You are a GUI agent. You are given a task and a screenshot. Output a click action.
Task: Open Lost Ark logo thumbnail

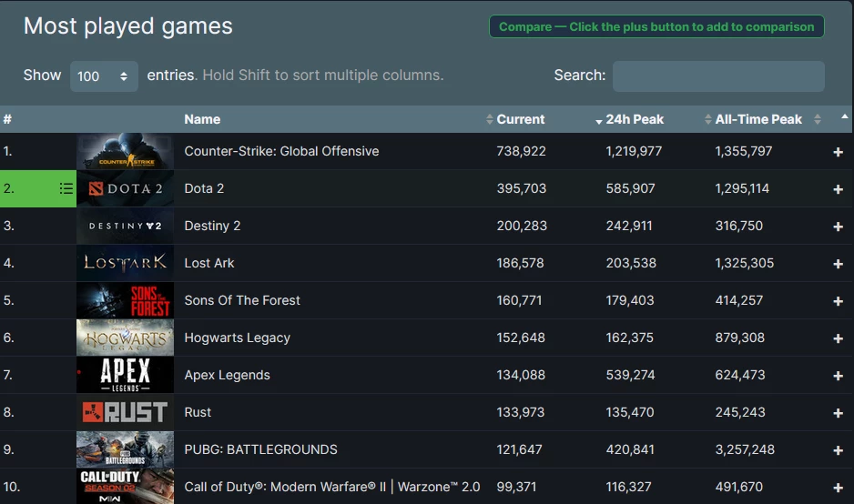(x=126, y=263)
